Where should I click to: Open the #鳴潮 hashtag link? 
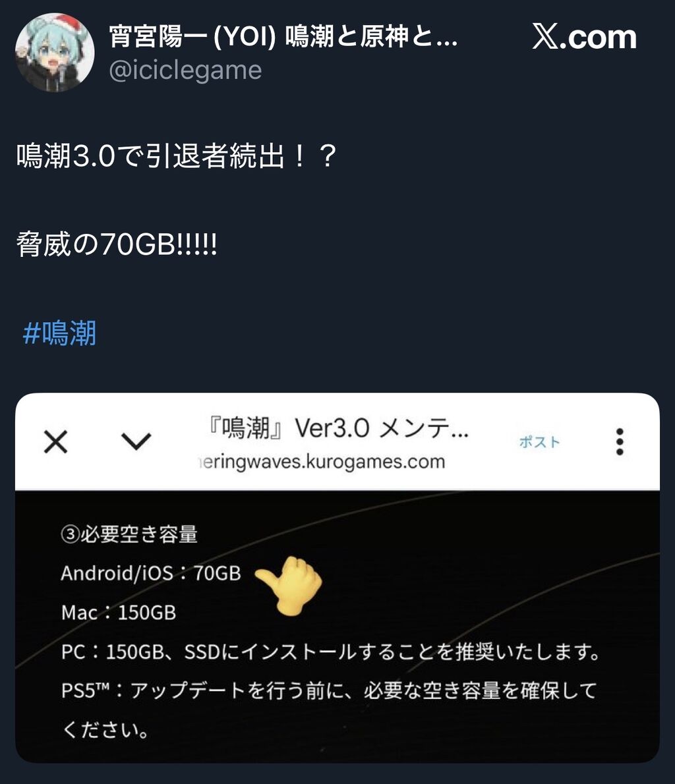tap(59, 333)
